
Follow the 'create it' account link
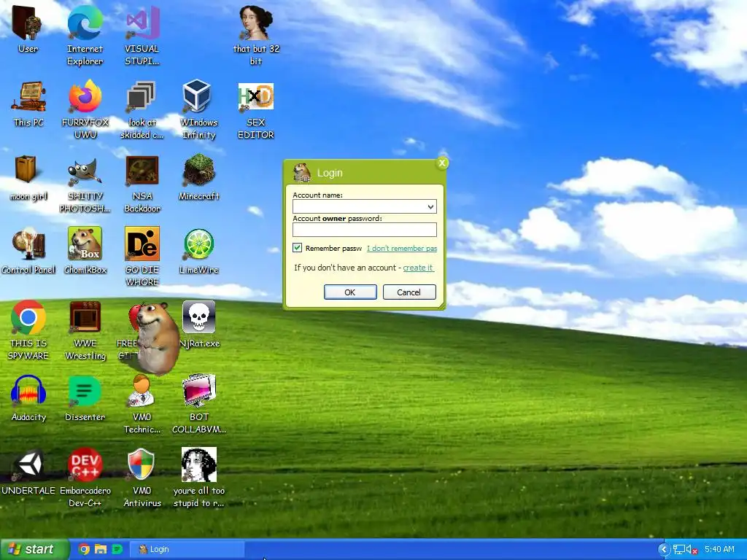418,268
